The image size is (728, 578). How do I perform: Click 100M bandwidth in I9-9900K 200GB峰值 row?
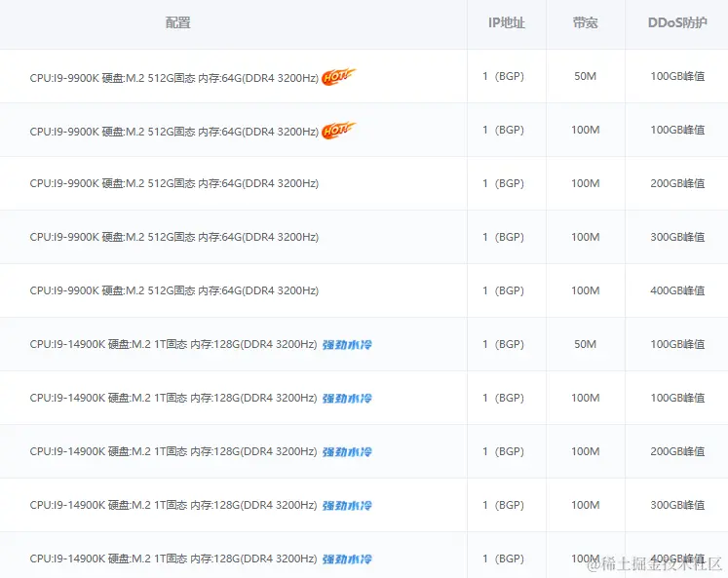click(x=585, y=183)
